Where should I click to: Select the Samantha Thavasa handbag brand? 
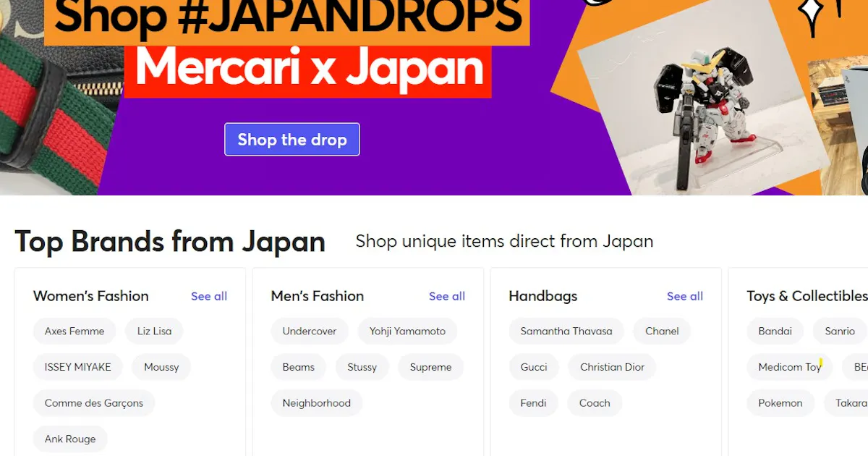coord(566,332)
